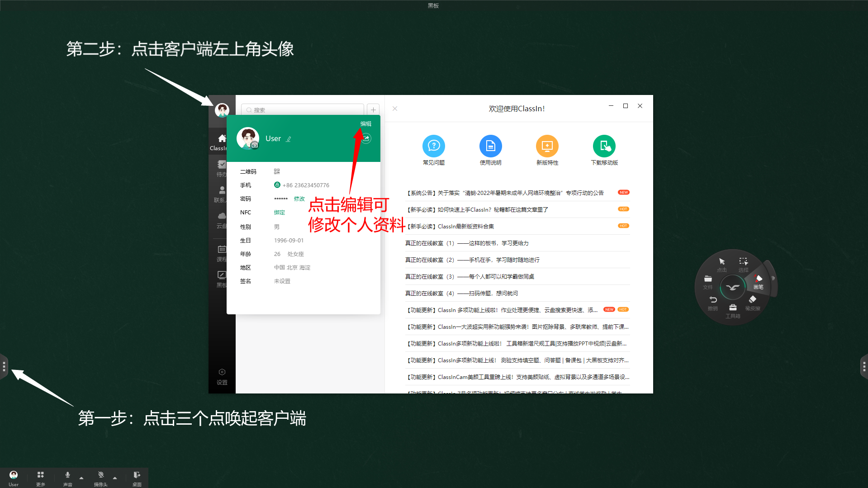
Task: Click the User avatar in bottom toolbar
Action: pyautogui.click(x=14, y=475)
